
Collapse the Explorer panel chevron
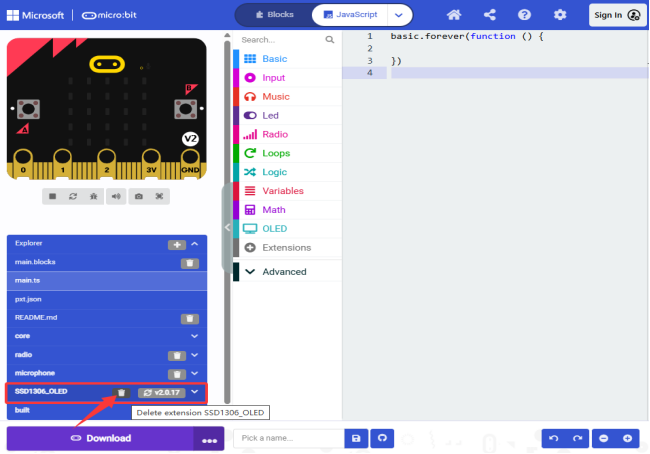click(x=195, y=244)
